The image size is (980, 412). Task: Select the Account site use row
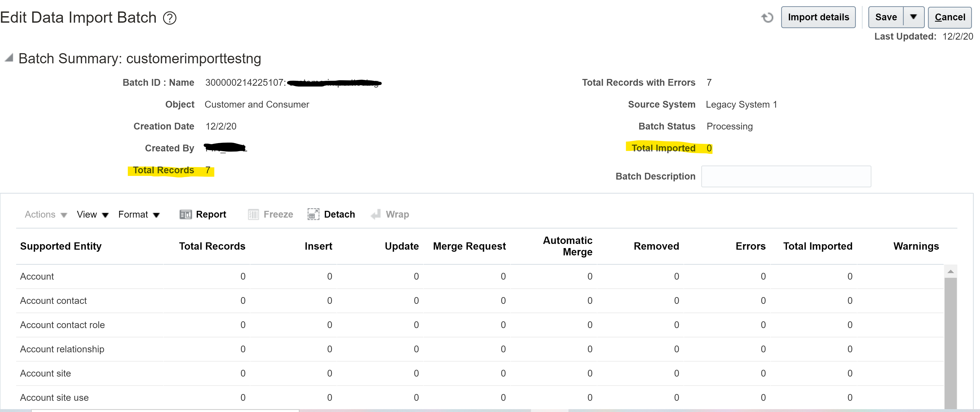[54, 397]
